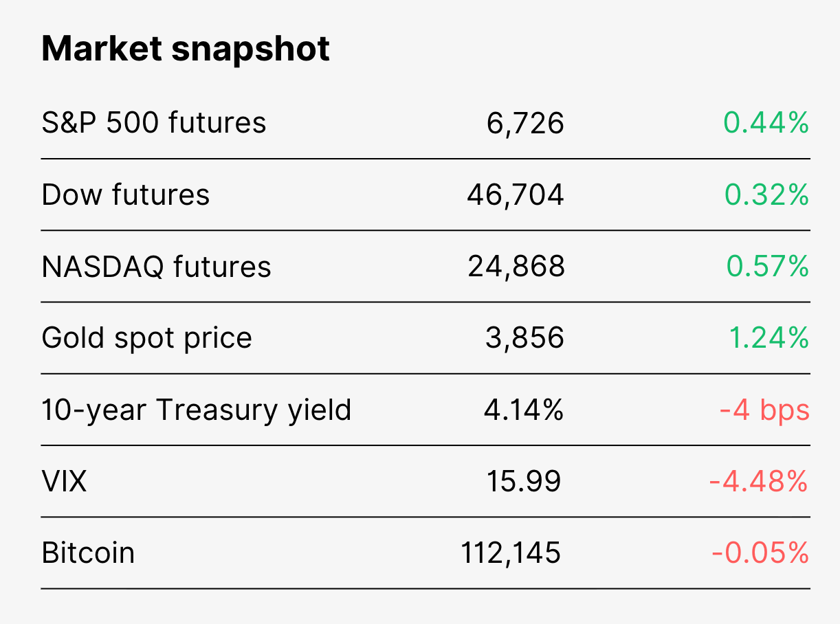The width and height of the screenshot is (840, 624).
Task: Select the Gold spot price label
Action: tap(147, 339)
